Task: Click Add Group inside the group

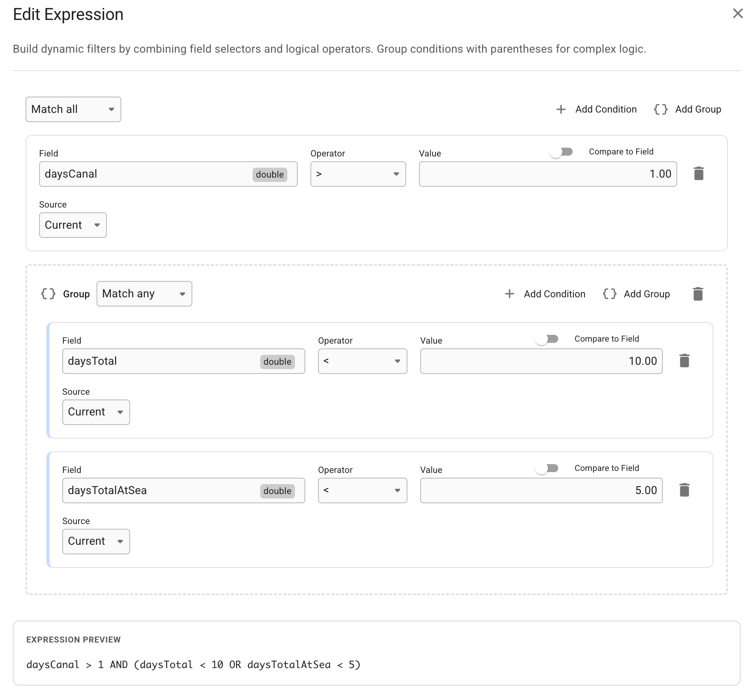Action: pos(636,294)
